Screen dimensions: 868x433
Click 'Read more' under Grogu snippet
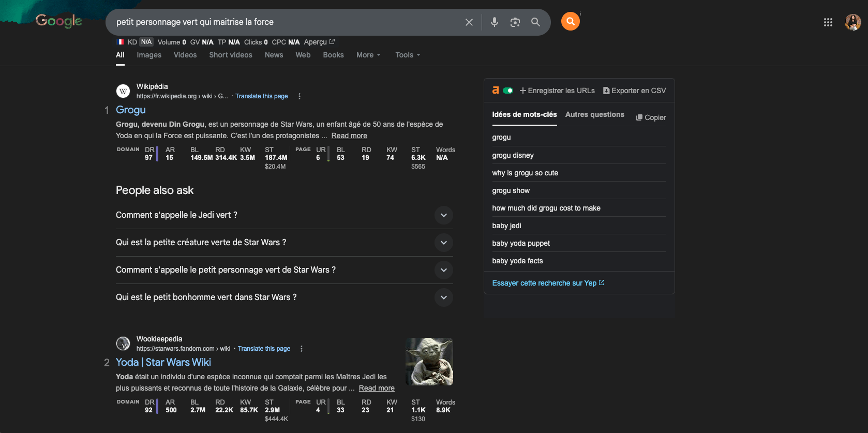click(x=349, y=136)
